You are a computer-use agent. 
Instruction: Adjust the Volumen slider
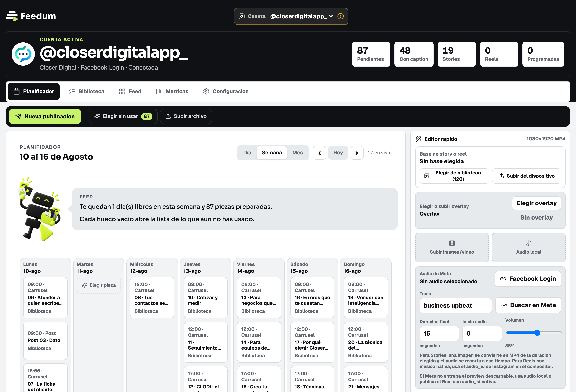(534, 333)
